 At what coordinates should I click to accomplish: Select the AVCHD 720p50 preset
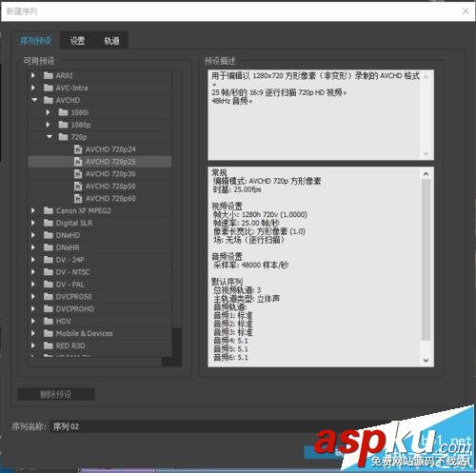coord(110,187)
